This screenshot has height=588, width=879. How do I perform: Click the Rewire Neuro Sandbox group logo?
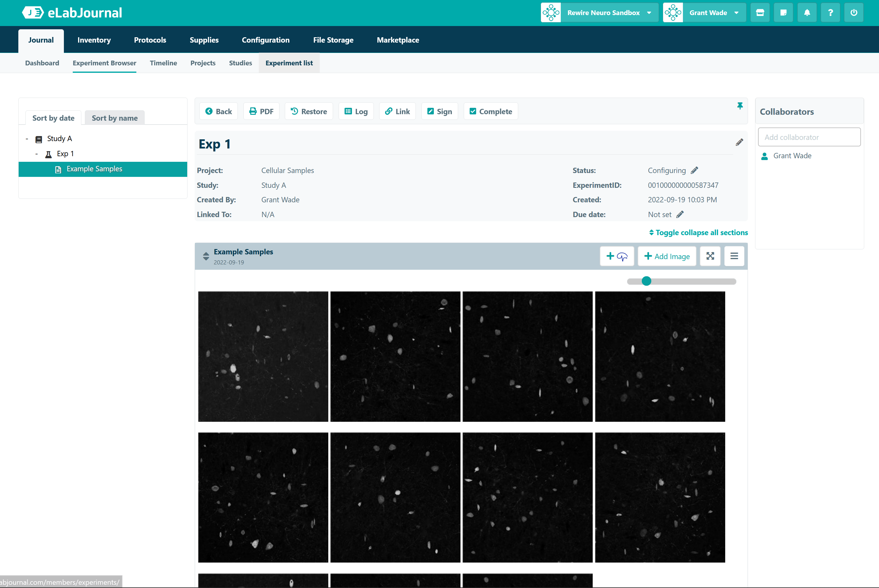(551, 13)
